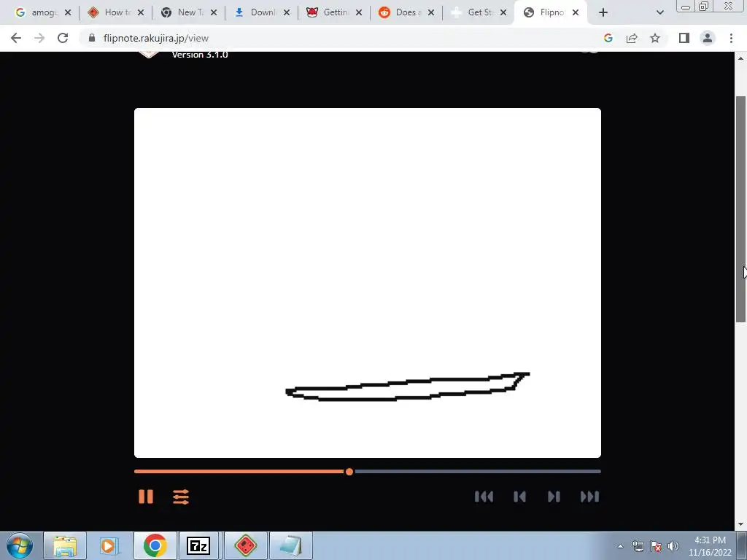
Task: Click the scrollbar up arrow
Action: click(x=740, y=58)
